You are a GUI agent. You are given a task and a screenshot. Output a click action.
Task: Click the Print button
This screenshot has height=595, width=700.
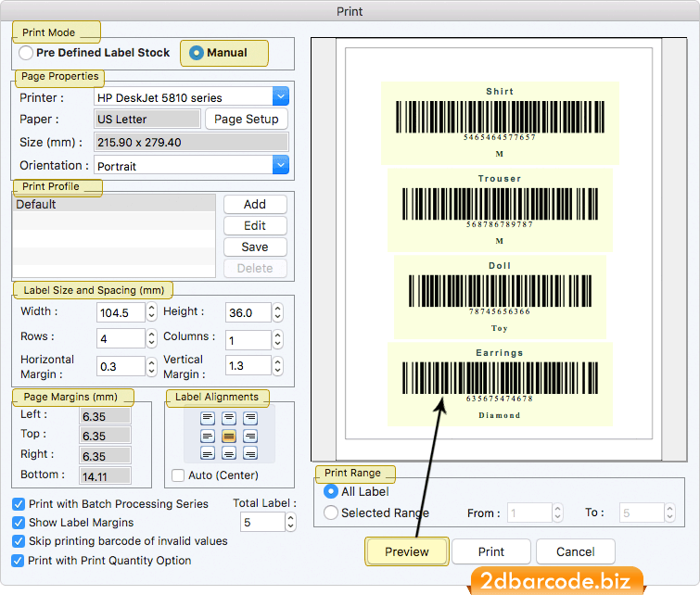click(x=491, y=551)
